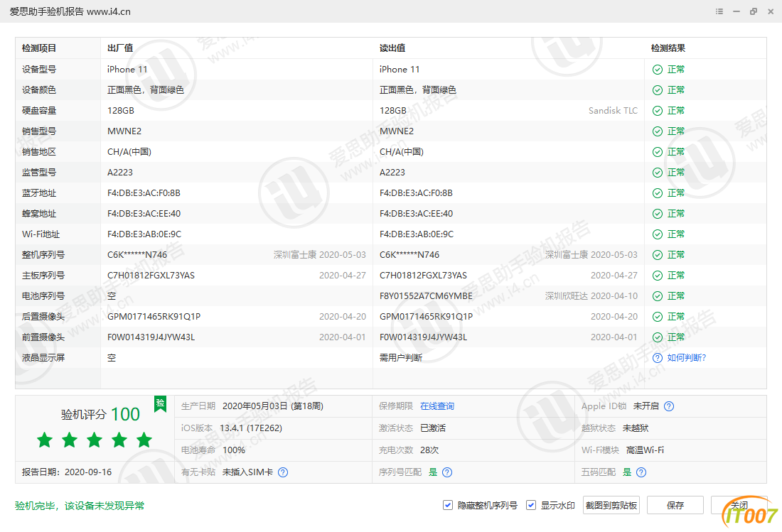Select battery serial F8Y01552A7CM6YMBE
This screenshot has width=782, height=532.
pos(426,296)
